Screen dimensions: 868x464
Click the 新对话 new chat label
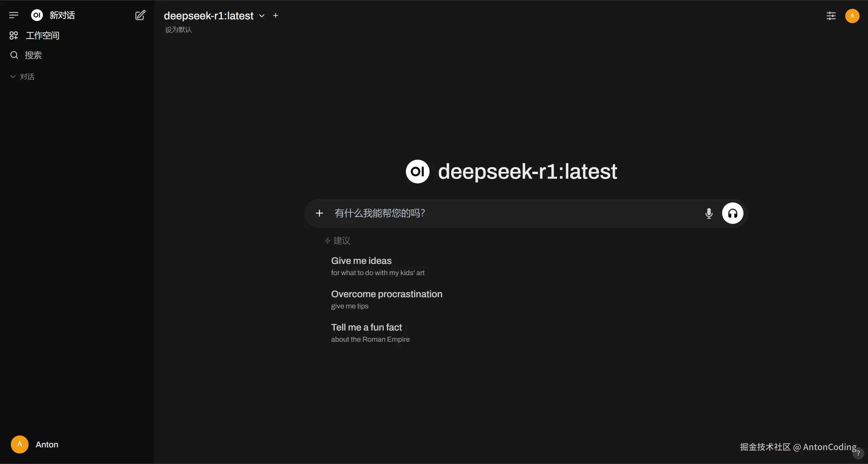62,15
